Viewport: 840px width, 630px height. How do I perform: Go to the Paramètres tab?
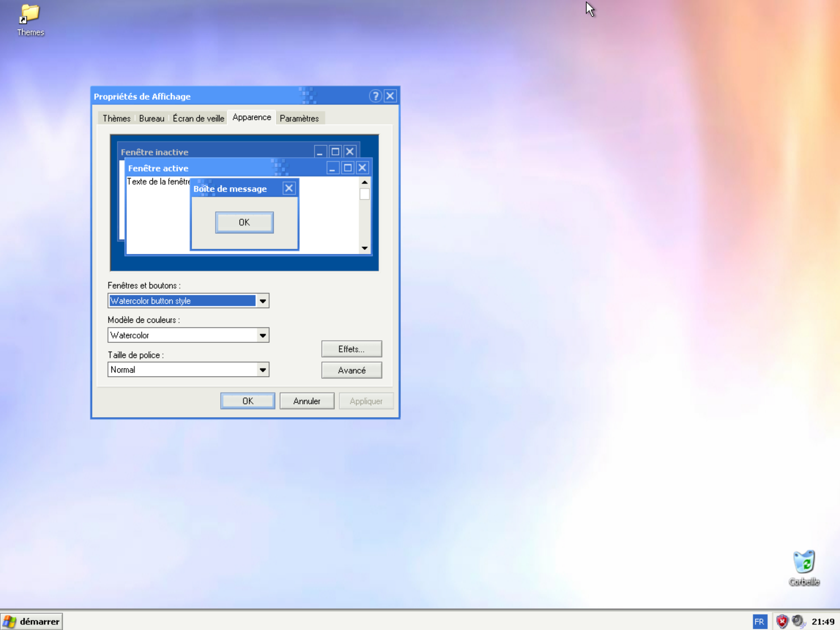(299, 118)
